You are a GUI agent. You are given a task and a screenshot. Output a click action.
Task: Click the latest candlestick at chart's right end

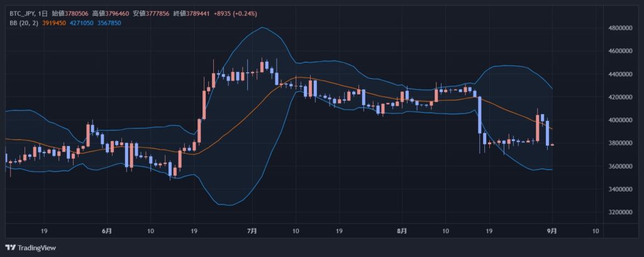point(552,145)
